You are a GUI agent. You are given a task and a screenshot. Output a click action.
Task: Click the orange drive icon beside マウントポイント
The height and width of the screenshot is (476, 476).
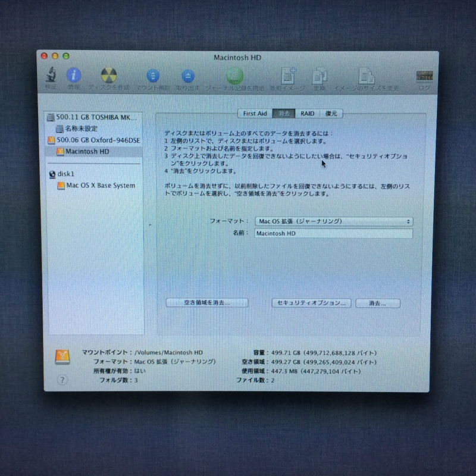62,357
